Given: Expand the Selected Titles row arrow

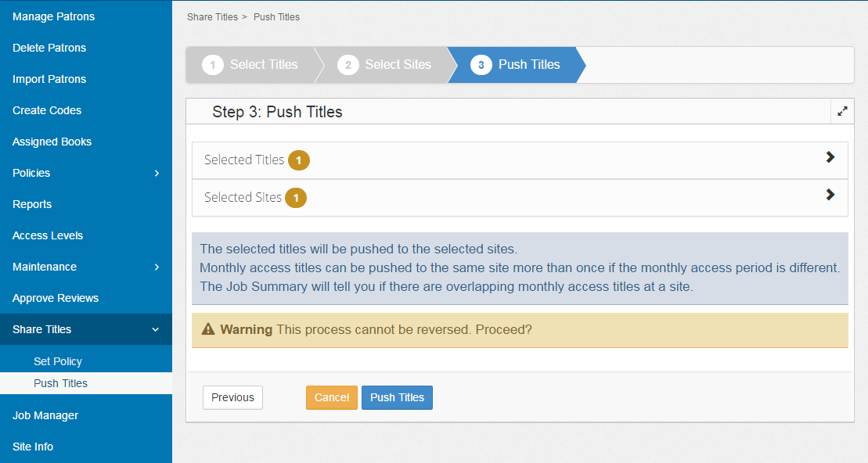Looking at the screenshot, I should tap(830, 157).
